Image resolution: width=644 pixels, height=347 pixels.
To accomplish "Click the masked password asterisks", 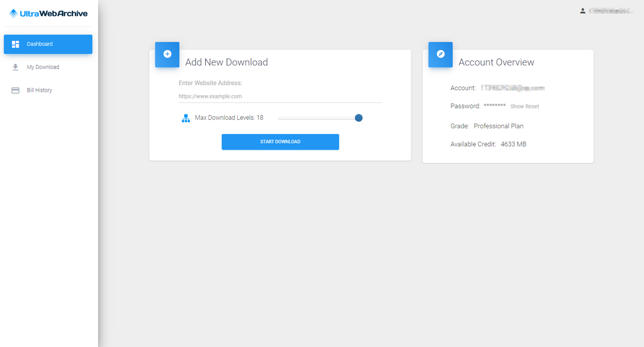I will click(494, 106).
